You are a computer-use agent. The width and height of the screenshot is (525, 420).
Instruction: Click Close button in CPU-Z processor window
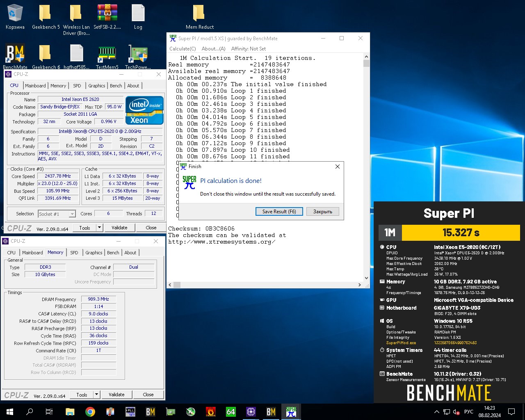coord(151,228)
